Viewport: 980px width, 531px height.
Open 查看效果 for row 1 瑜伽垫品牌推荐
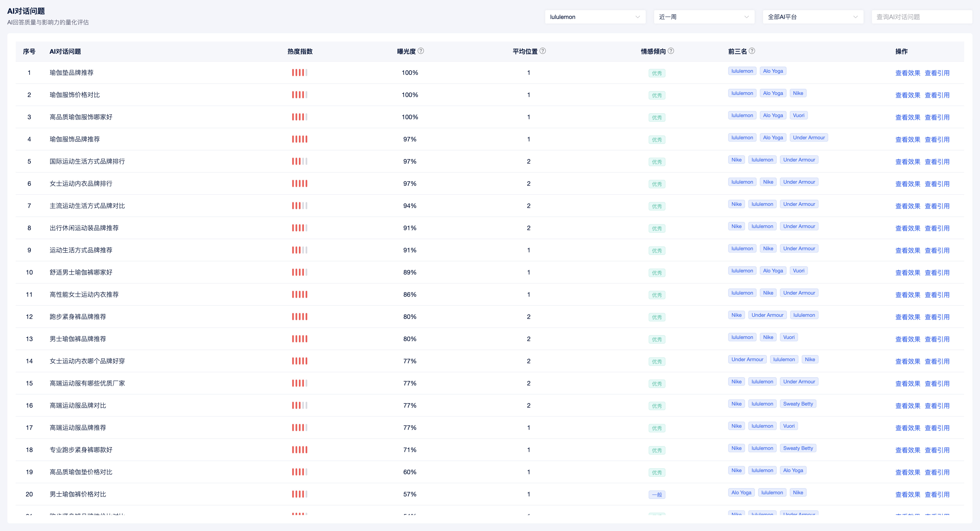tap(907, 73)
